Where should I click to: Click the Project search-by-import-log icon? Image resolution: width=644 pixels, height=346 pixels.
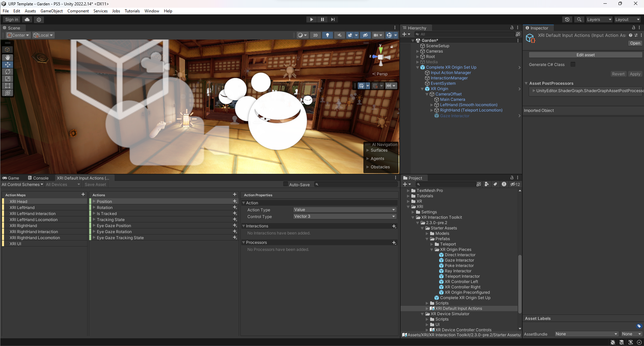(504, 184)
